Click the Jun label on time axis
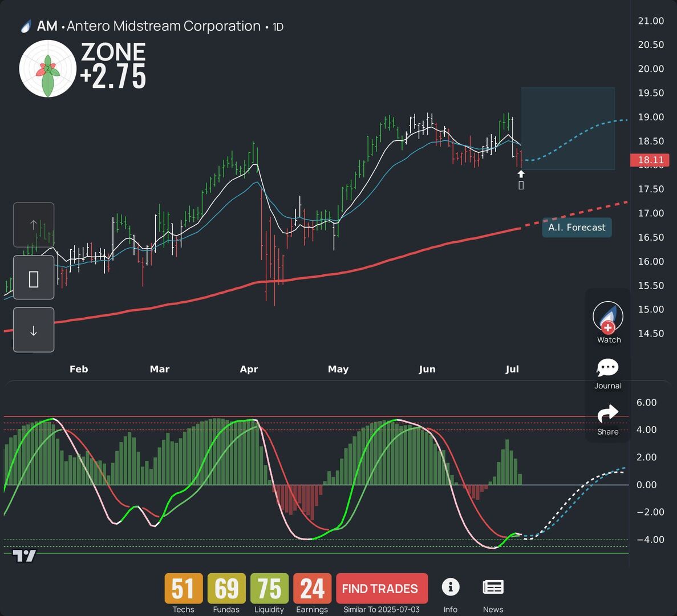Screen dimensions: 677x616 tap(427, 369)
